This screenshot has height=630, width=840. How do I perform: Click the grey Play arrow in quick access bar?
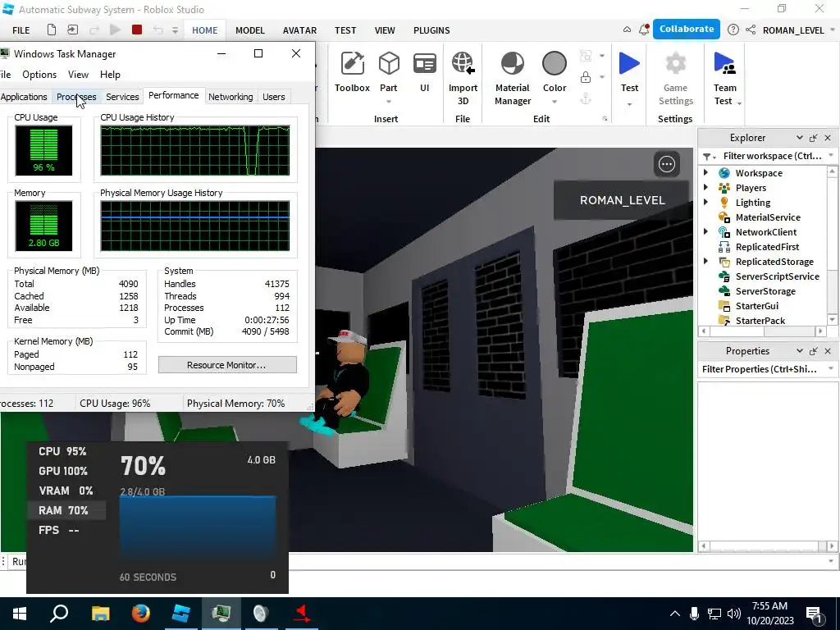tap(115, 30)
